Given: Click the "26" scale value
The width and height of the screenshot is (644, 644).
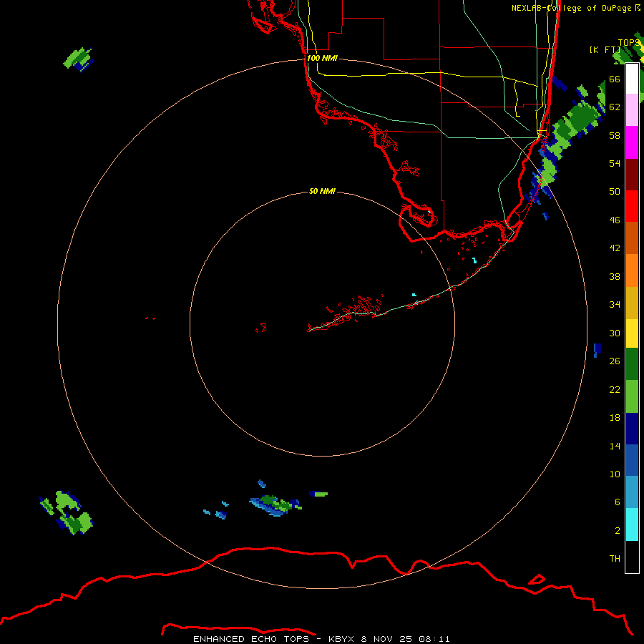Looking at the screenshot, I should tap(615, 361).
